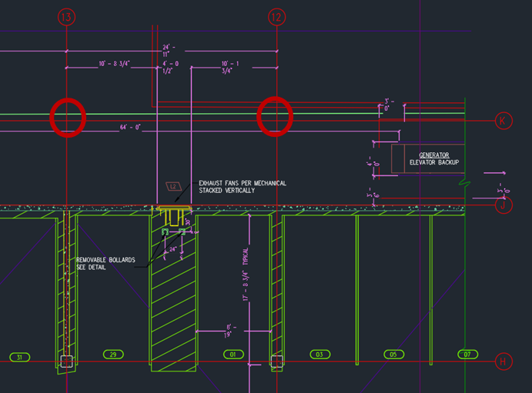Click grid bubble 13 at top
The width and height of the screenshot is (532, 393).
67,15
